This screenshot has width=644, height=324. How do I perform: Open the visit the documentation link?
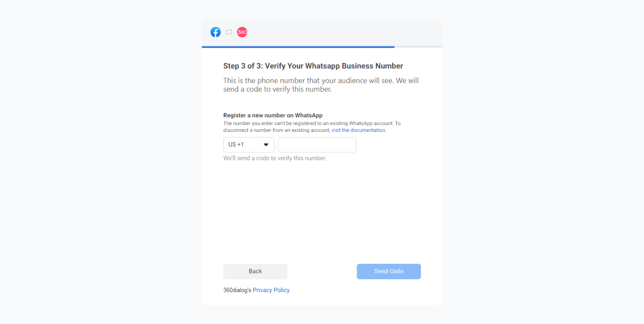(x=358, y=130)
